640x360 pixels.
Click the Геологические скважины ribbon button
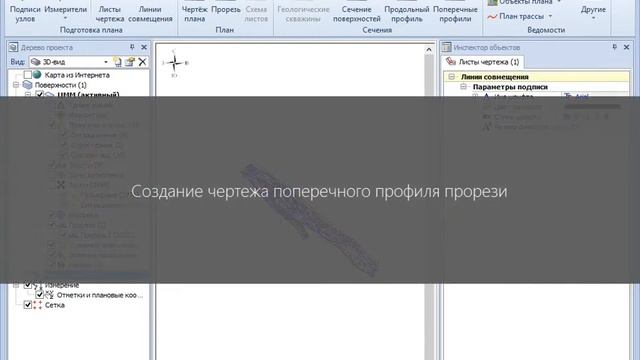pyautogui.click(x=303, y=13)
